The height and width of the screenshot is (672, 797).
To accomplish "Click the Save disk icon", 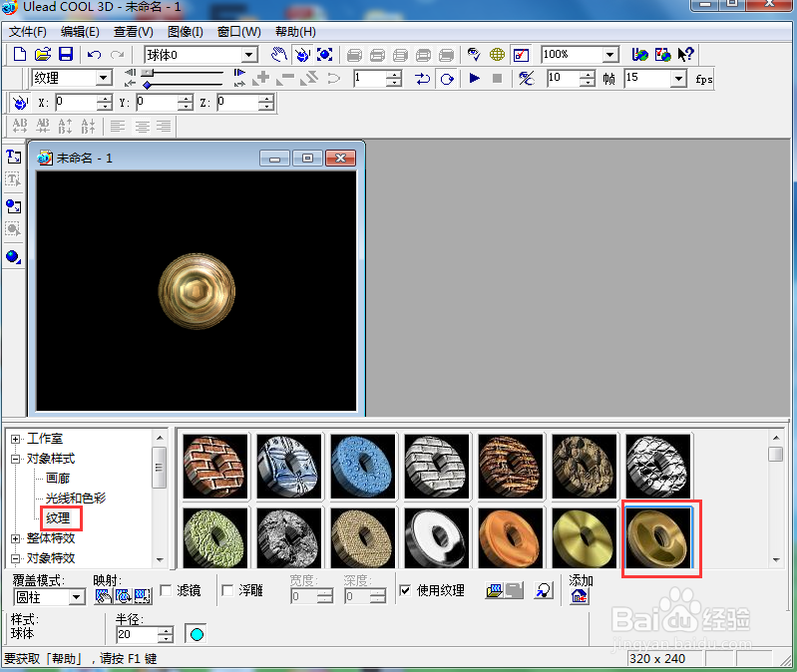I will point(66,54).
